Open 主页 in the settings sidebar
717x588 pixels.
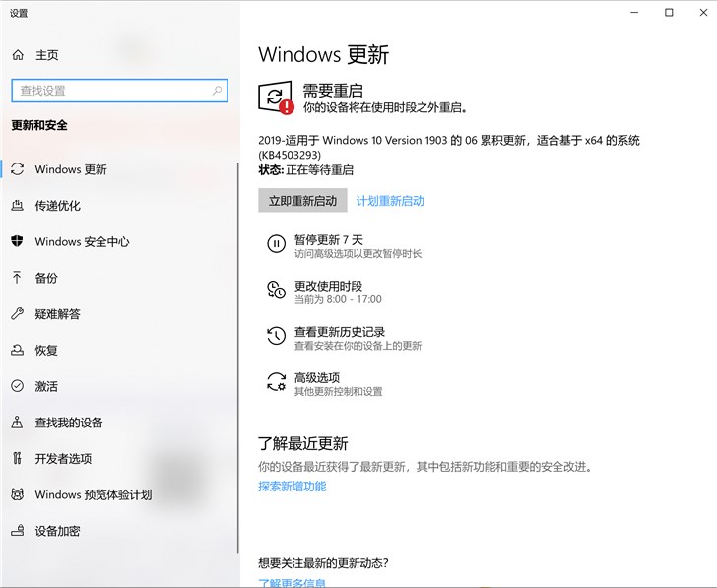click(119, 55)
